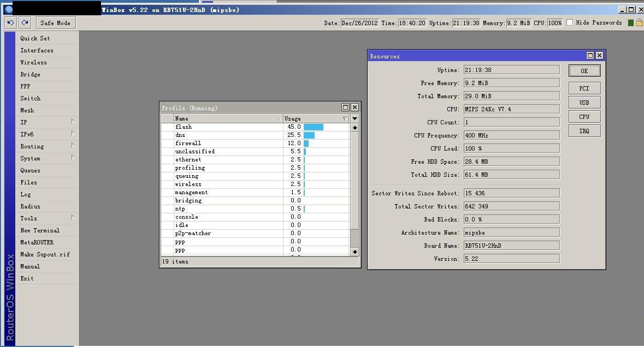Click the Free Memory field
The width and height of the screenshot is (644, 347).
512,83
